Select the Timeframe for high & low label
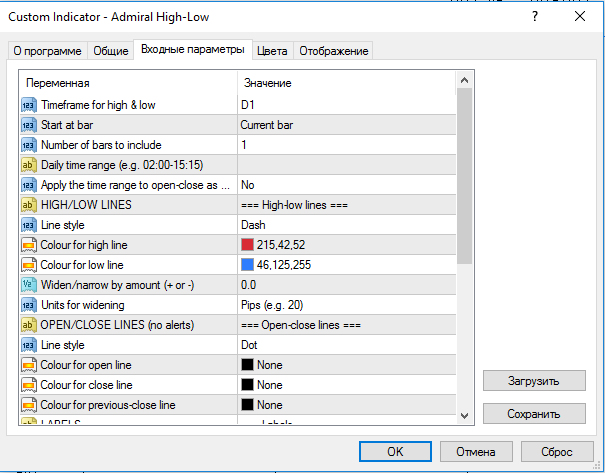Image resolution: width=605 pixels, height=473 pixels. tap(98, 105)
